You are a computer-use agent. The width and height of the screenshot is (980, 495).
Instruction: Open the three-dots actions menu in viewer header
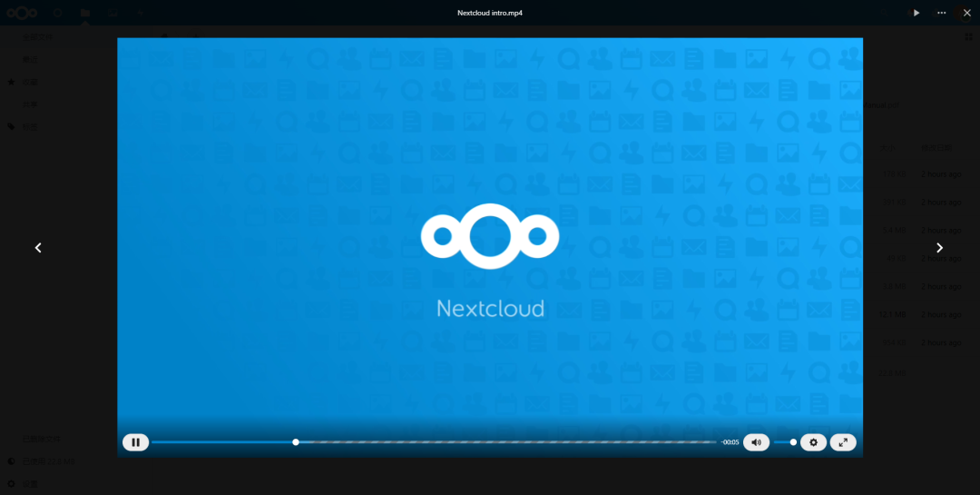coord(942,13)
